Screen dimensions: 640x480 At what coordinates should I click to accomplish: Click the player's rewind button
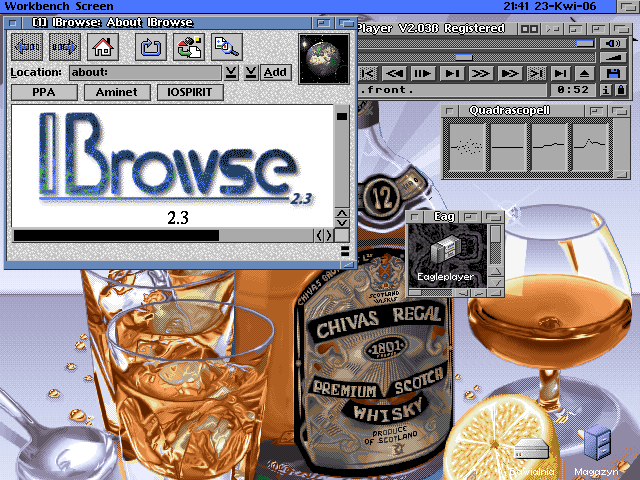coord(395,73)
